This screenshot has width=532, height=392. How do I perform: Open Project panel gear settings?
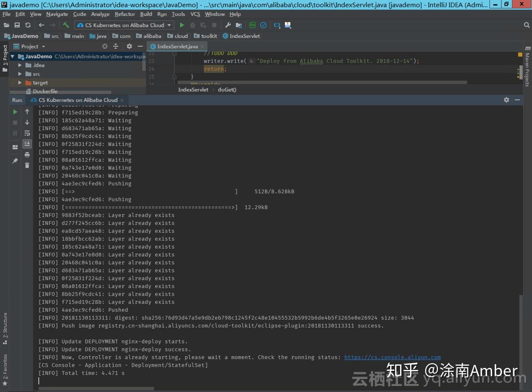(129, 46)
